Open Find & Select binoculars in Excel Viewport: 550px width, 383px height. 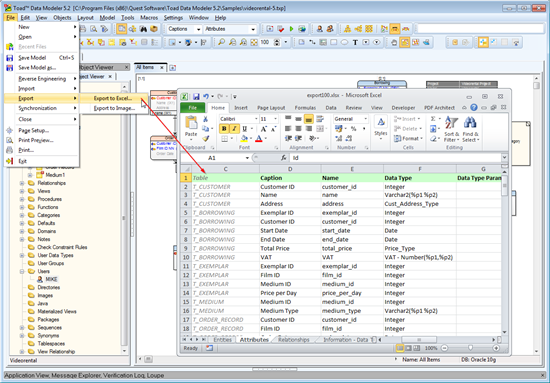(x=470, y=129)
